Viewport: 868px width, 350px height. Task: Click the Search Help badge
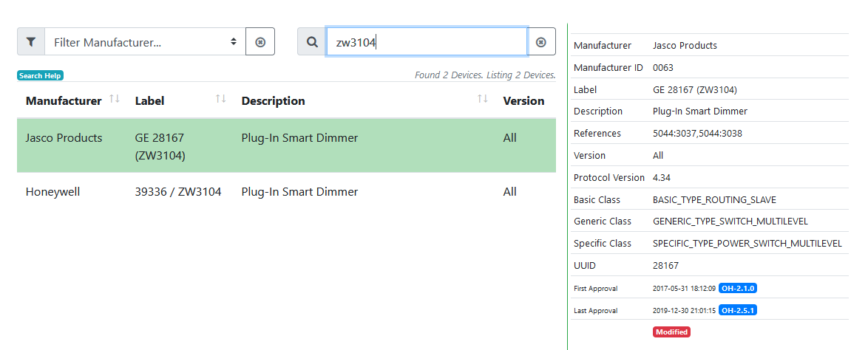tap(41, 75)
